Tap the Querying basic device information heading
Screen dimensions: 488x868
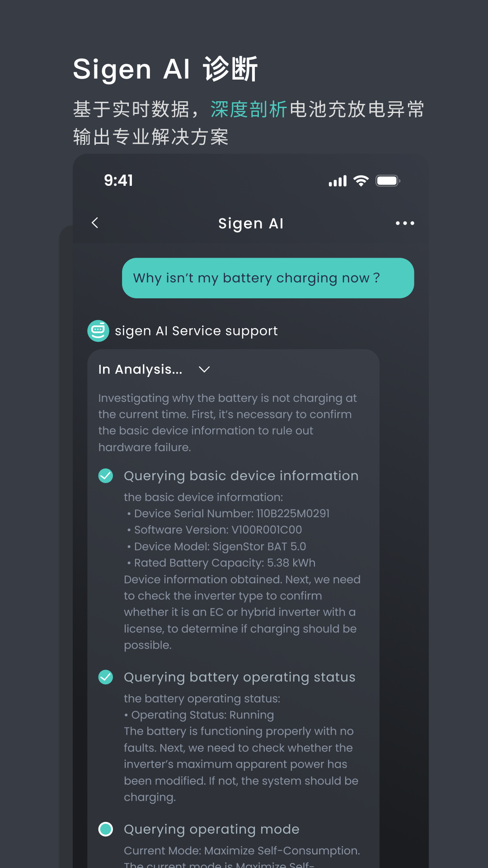pos(241,476)
